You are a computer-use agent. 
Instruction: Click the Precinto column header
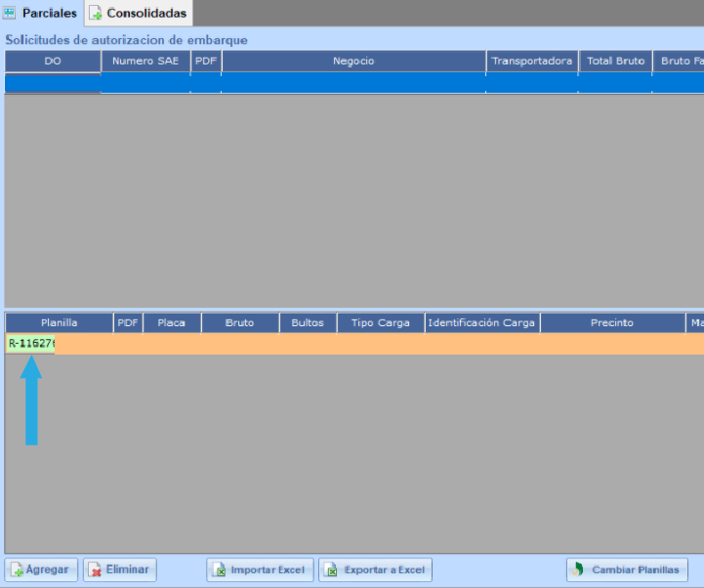click(x=612, y=323)
